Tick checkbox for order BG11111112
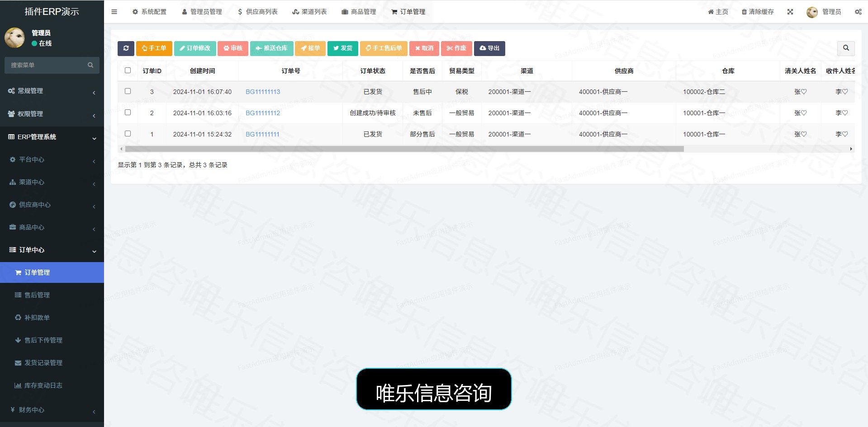Viewport: 868px width, 427px height. pyautogui.click(x=128, y=113)
